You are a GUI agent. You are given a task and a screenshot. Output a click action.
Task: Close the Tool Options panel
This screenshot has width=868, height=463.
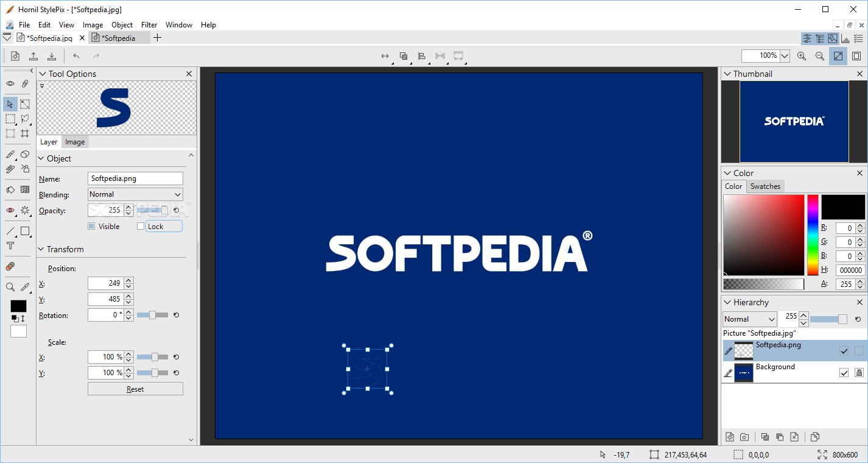[x=189, y=74]
